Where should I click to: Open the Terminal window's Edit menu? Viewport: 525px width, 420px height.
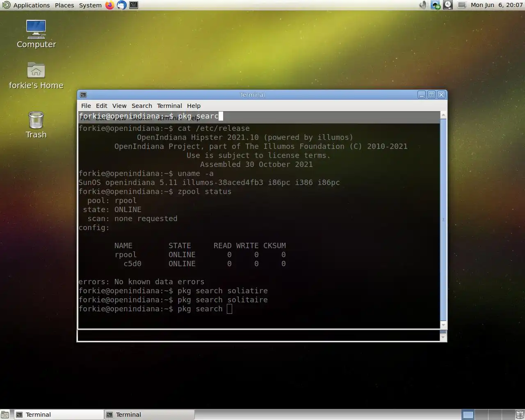point(101,105)
